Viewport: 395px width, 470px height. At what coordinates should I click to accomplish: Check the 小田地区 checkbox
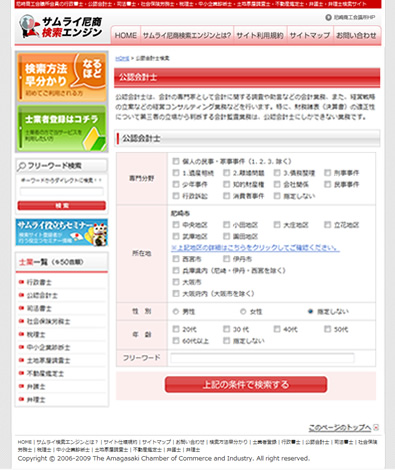point(227,225)
